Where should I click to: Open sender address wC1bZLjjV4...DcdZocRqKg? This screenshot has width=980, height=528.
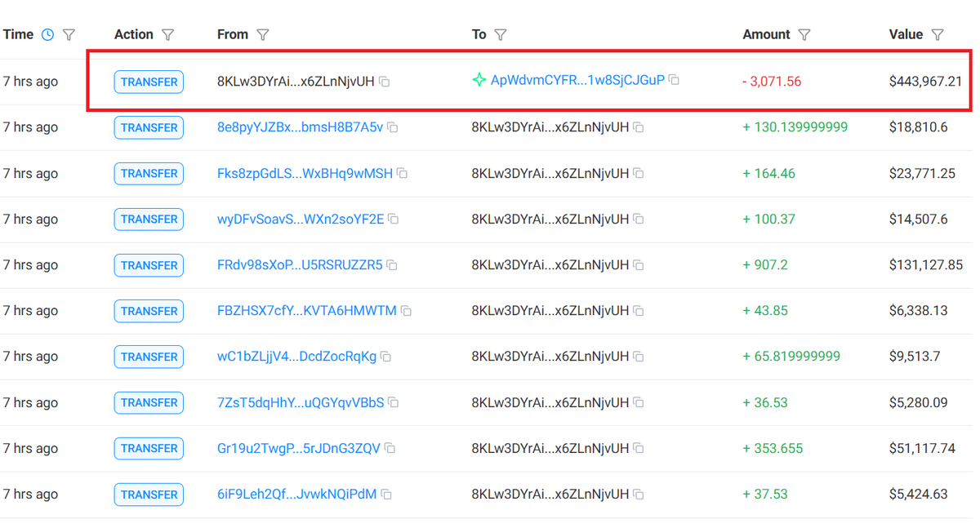[297, 357]
